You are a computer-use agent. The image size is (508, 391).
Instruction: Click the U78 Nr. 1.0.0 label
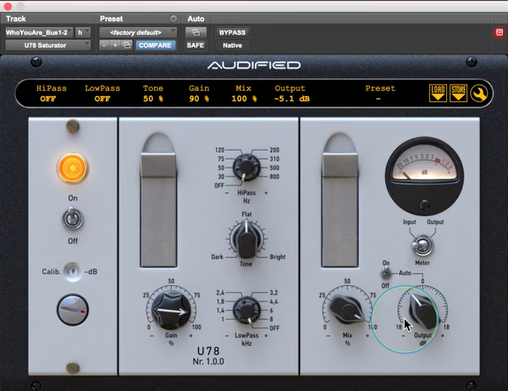(208, 356)
